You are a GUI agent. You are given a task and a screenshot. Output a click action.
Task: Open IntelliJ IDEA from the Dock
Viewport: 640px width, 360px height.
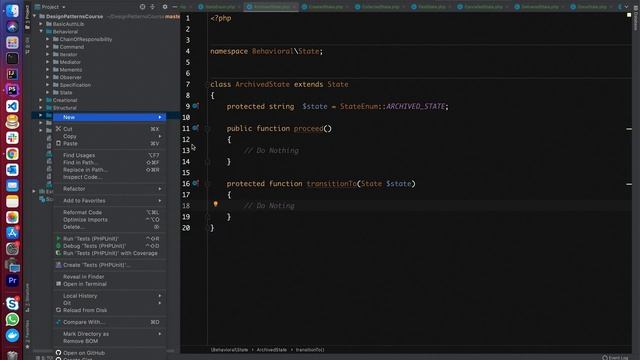(12, 74)
